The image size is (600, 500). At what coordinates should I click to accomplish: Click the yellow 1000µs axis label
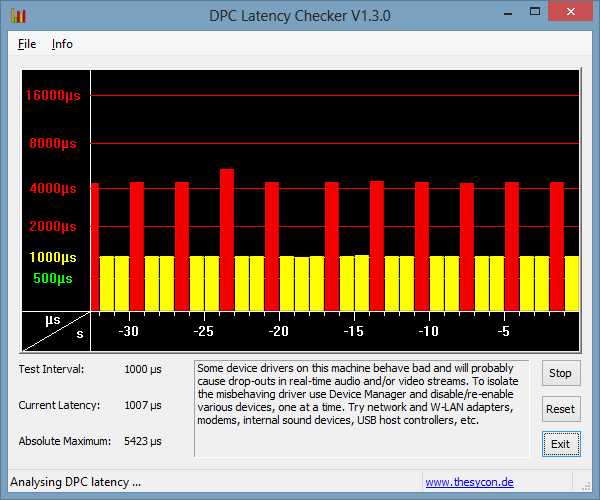tap(53, 257)
